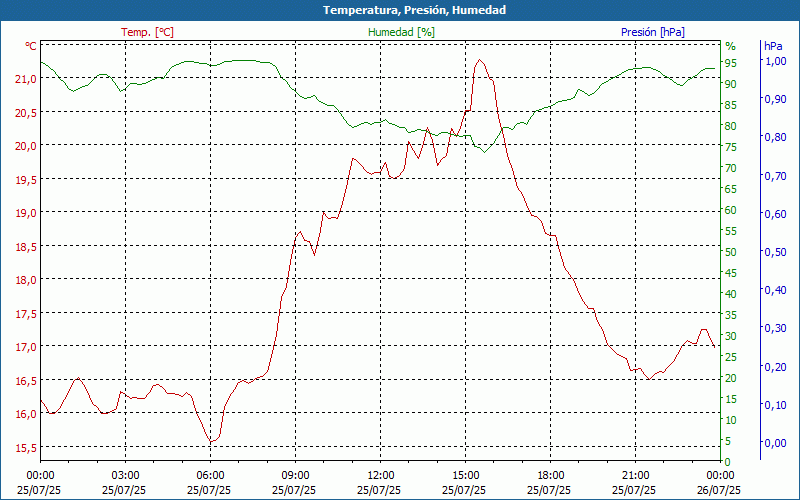The height and width of the screenshot is (500, 800).
Task: Select the green Humedad [%] legend label
Action: click(402, 32)
